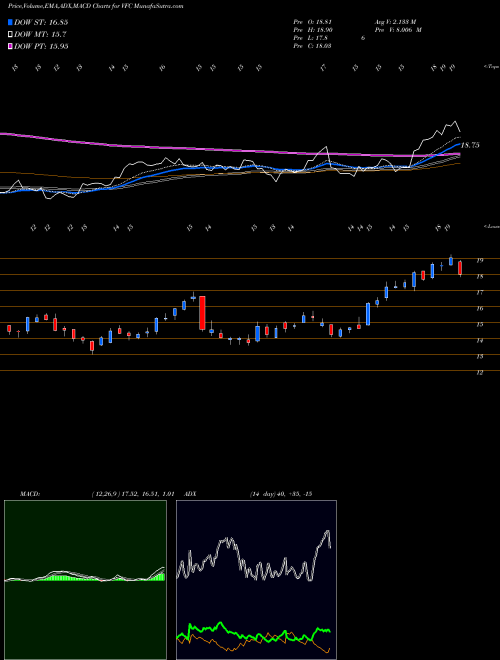Click the 'Pre V' previous volume text
This screenshot has height=660, width=500.
(400, 30)
